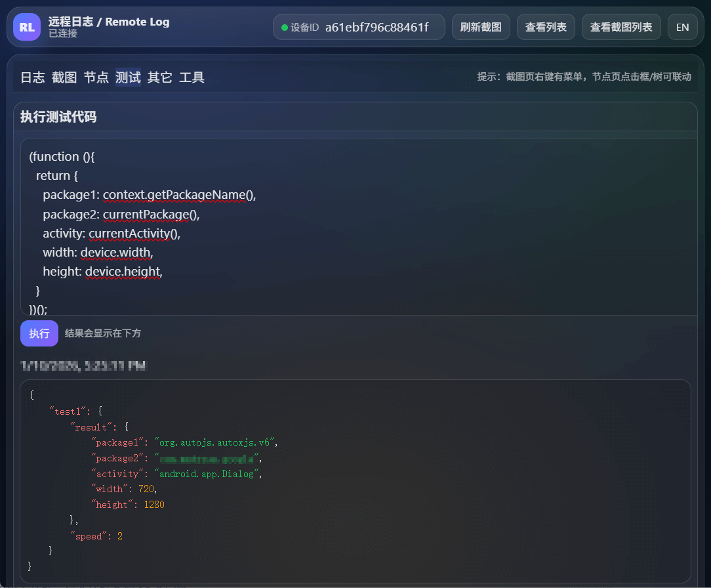Click the width value 720
This screenshot has width=711, height=588.
click(x=146, y=489)
